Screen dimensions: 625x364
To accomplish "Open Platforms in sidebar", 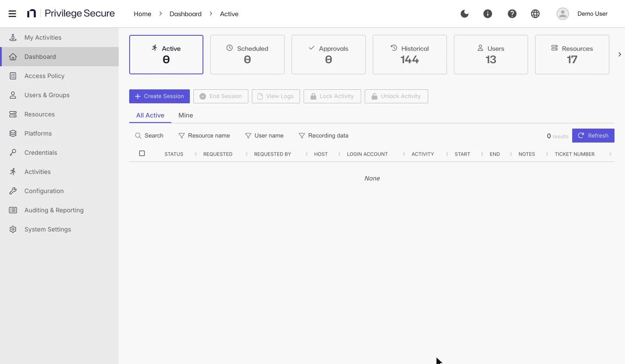I will [59, 133].
